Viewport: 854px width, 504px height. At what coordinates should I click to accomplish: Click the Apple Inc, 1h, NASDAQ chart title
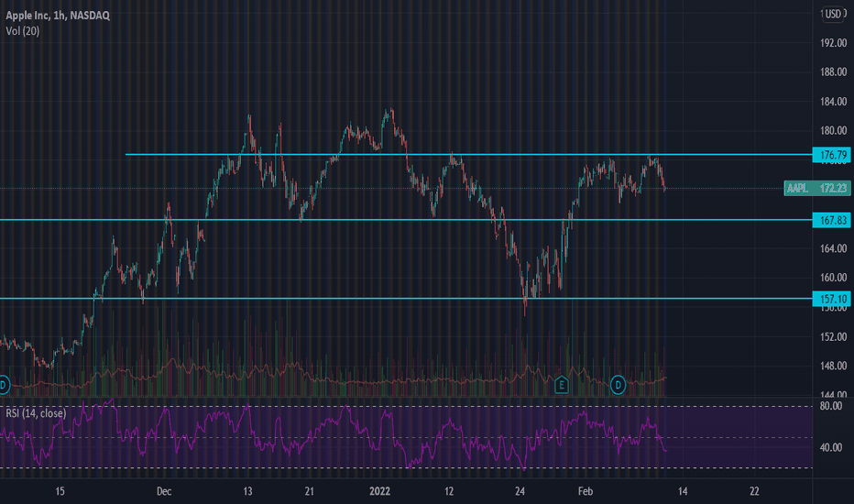tap(58, 16)
